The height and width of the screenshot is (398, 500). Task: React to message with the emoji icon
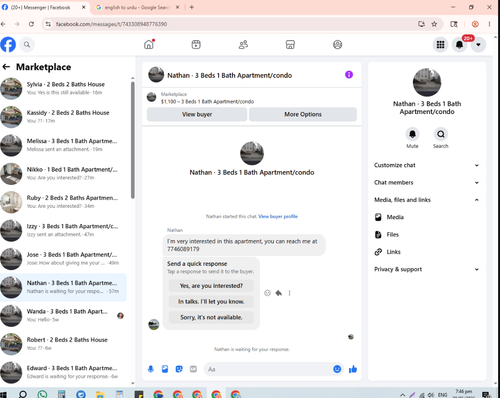(267, 293)
